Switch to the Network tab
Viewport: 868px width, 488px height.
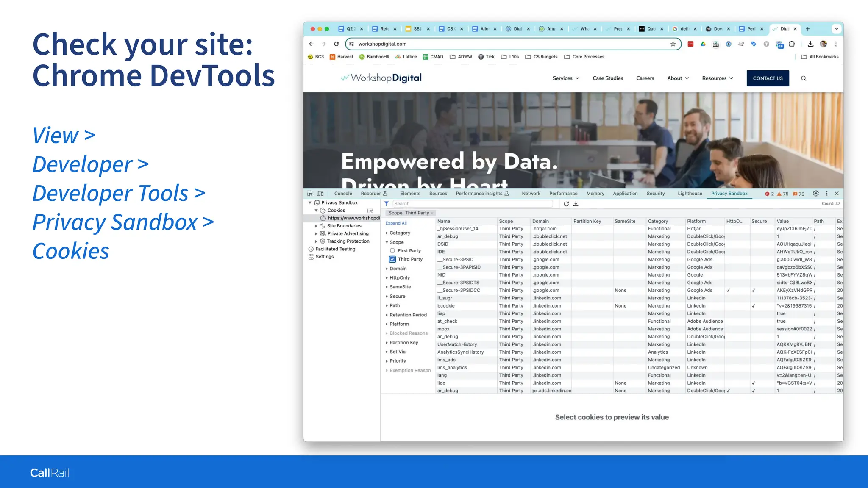point(531,194)
